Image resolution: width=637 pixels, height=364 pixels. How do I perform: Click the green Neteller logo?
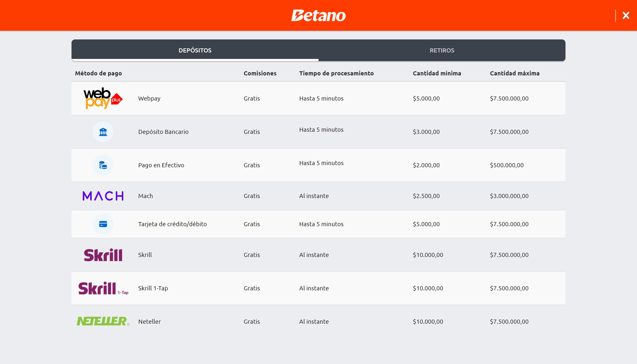click(103, 321)
